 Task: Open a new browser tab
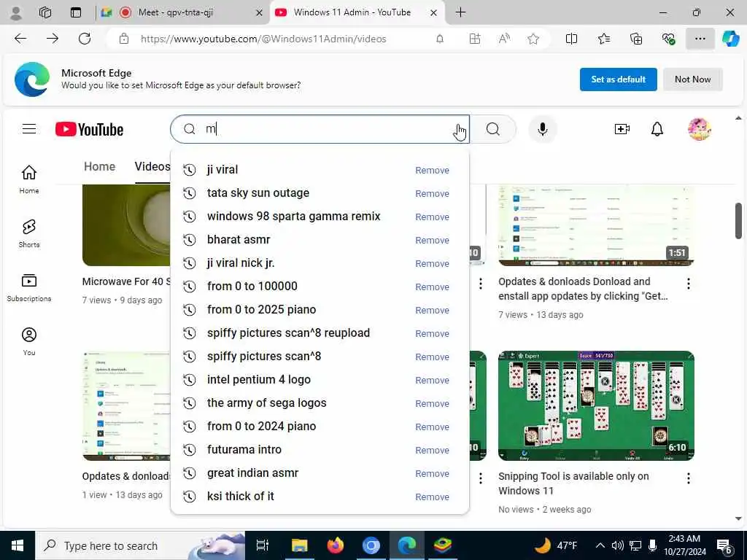[460, 12]
